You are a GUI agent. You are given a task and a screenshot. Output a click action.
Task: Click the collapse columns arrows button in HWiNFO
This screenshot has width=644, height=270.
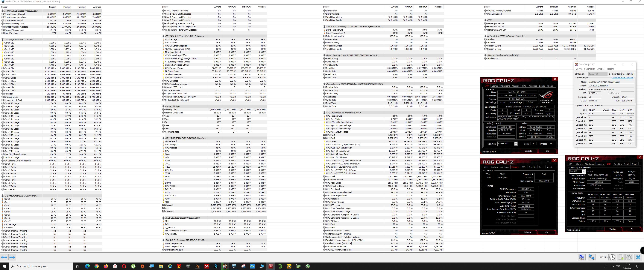click(12, 257)
